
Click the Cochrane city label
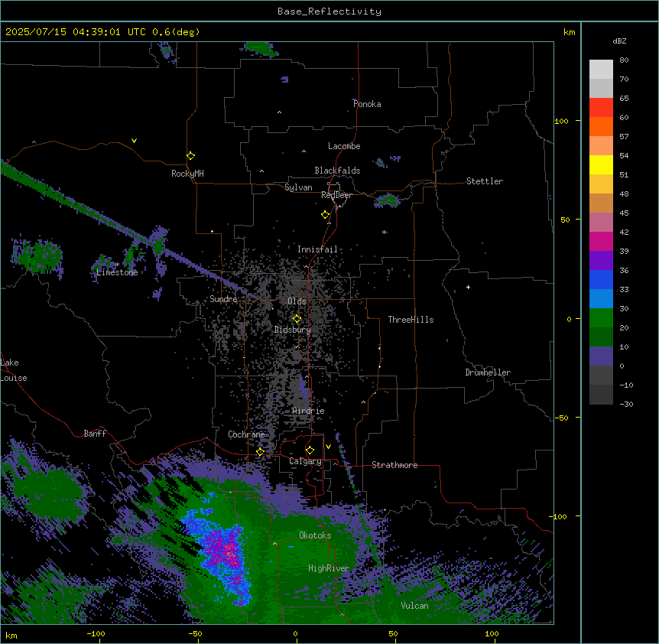point(246,434)
